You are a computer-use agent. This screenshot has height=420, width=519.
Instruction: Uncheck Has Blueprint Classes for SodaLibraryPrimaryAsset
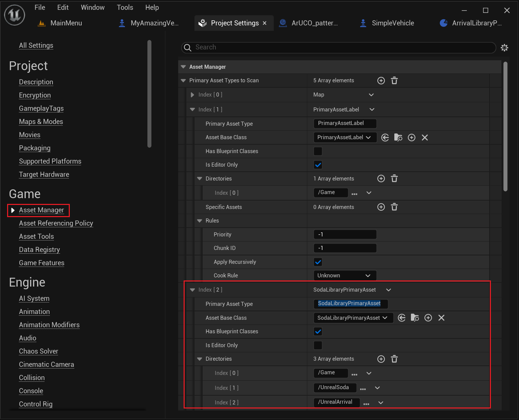[318, 332]
